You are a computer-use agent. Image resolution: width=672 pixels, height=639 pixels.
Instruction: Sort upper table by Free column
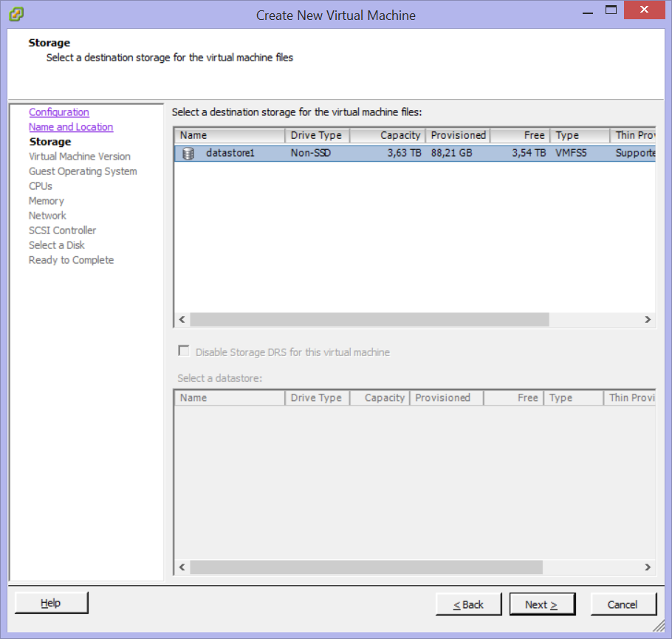(x=521, y=135)
